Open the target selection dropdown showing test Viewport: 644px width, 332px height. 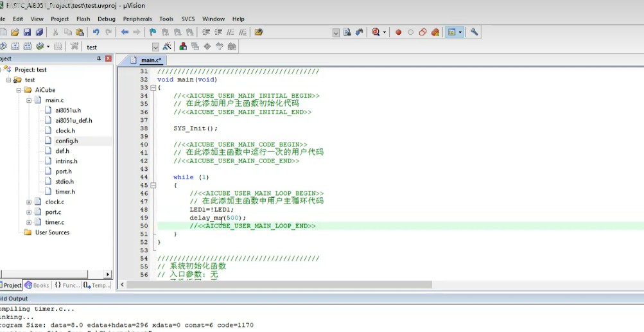tap(155, 47)
